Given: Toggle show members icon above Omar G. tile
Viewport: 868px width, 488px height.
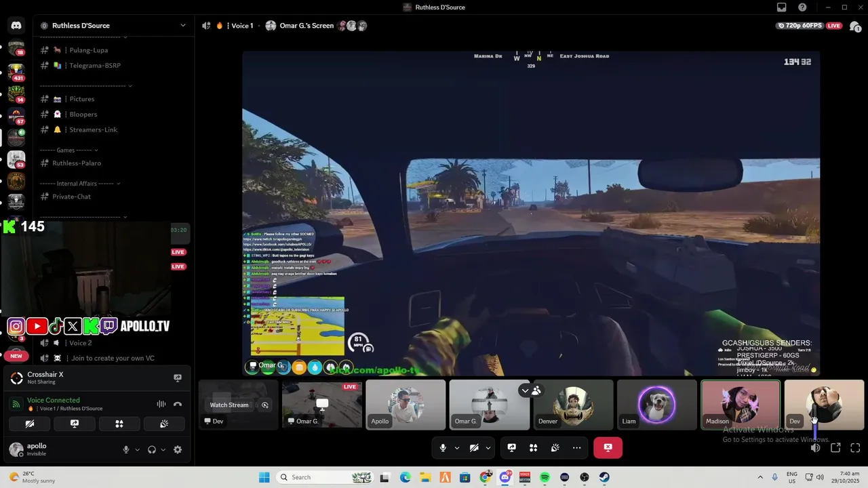Looking at the screenshot, I should pos(536,390).
